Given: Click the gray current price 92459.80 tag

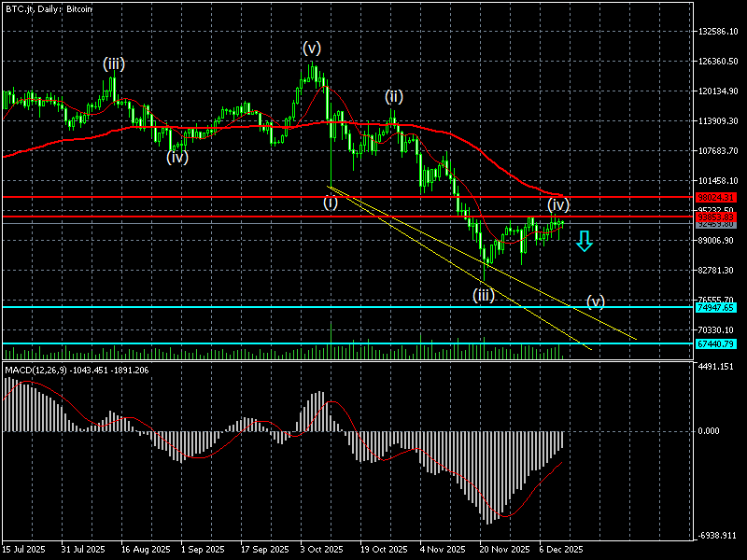Looking at the screenshot, I should (716, 224).
